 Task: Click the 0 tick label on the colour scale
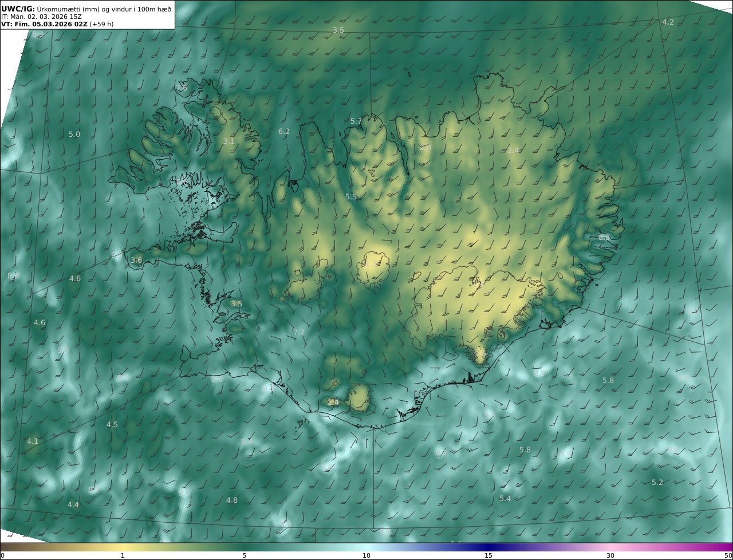click(x=2, y=555)
